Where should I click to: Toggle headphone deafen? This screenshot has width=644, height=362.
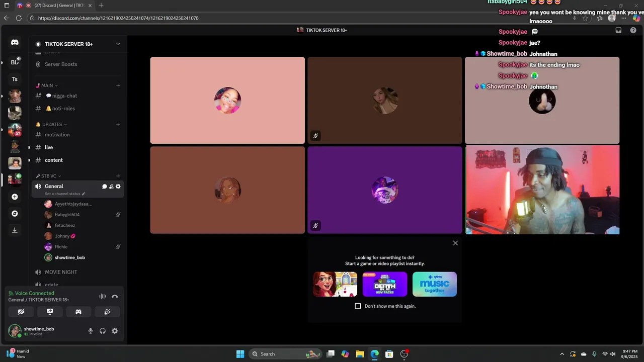click(103, 331)
